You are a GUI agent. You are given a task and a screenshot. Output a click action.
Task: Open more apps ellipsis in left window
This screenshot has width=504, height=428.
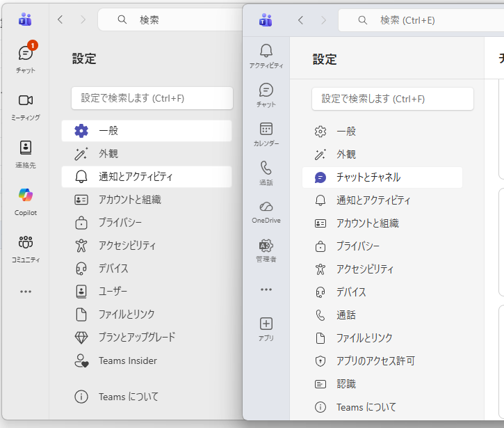click(26, 292)
